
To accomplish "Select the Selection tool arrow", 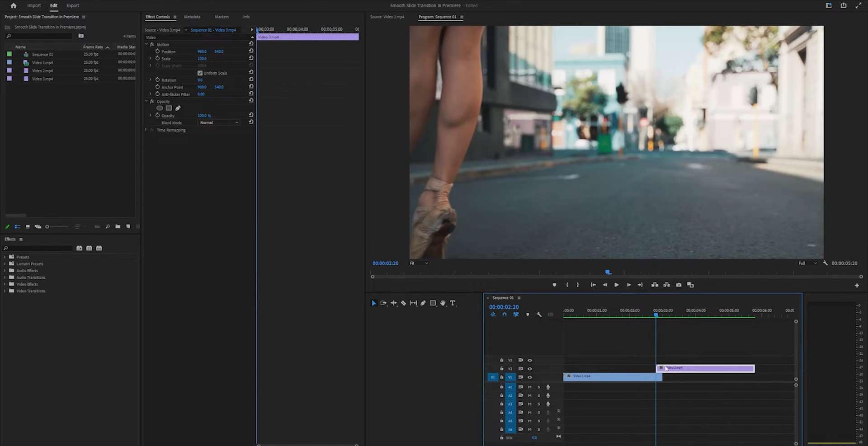I will tap(374, 303).
